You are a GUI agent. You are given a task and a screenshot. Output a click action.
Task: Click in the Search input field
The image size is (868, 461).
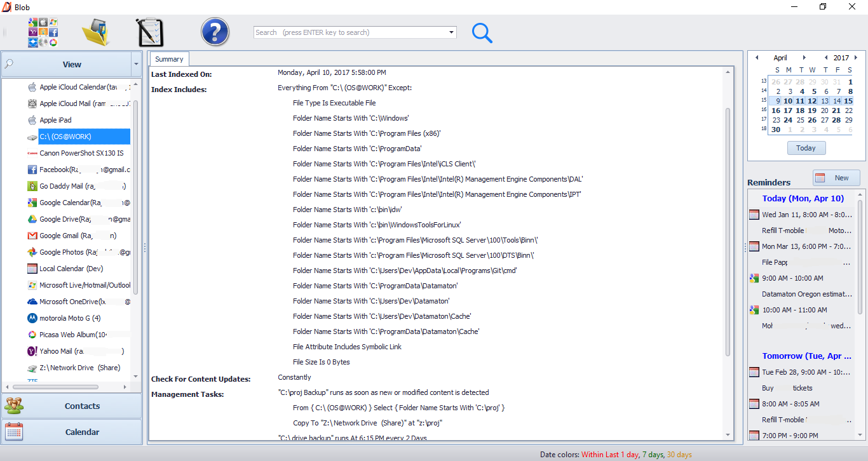(x=349, y=32)
